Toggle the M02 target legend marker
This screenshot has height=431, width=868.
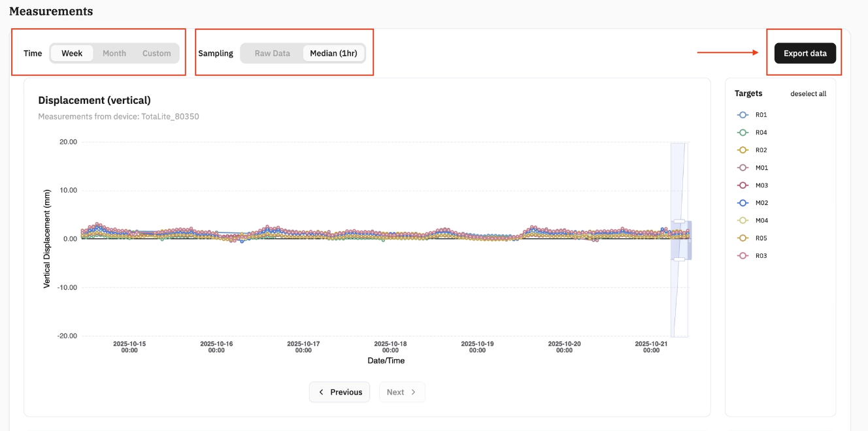click(x=743, y=203)
